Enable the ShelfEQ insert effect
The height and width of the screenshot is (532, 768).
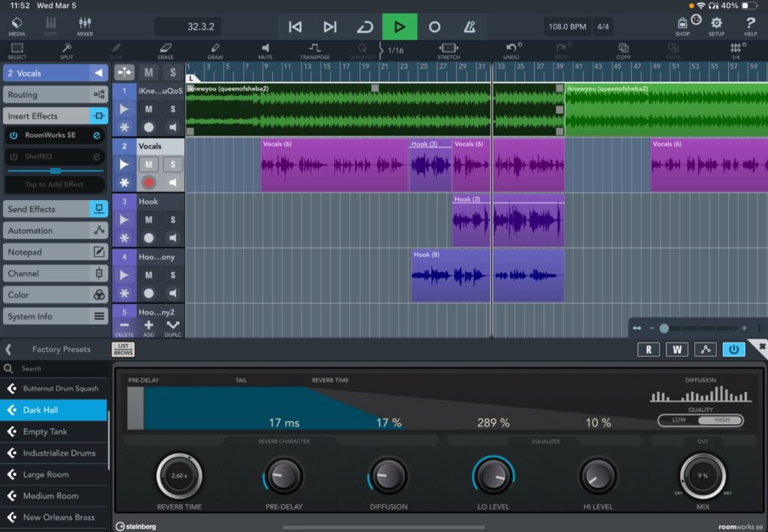tap(13, 157)
